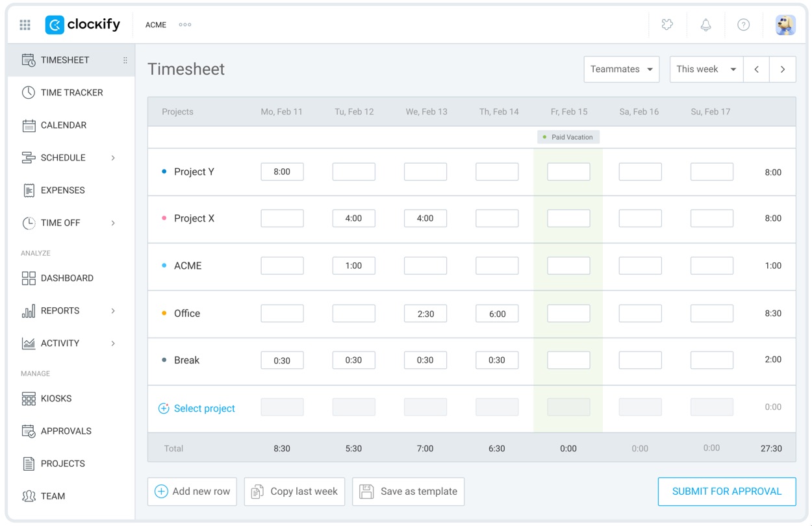Click the puzzle piece integrations icon
This screenshot has width=812, height=526.
point(667,25)
